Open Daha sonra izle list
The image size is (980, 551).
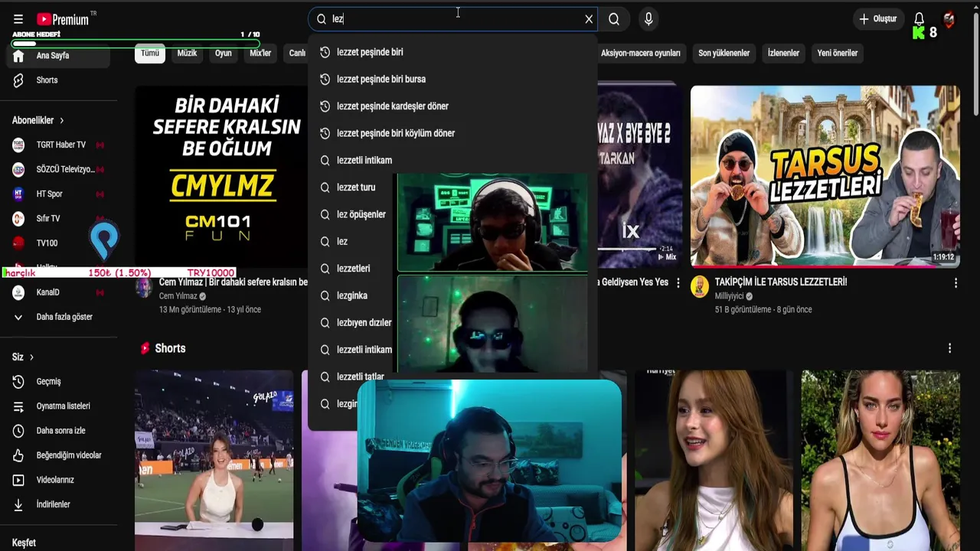pyautogui.click(x=61, y=430)
